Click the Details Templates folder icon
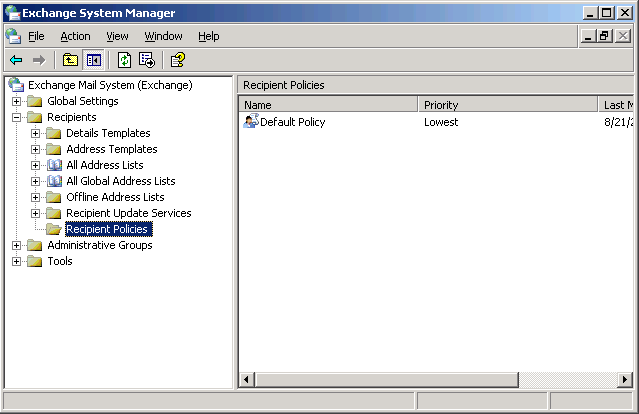639x414 pixels. click(x=54, y=133)
